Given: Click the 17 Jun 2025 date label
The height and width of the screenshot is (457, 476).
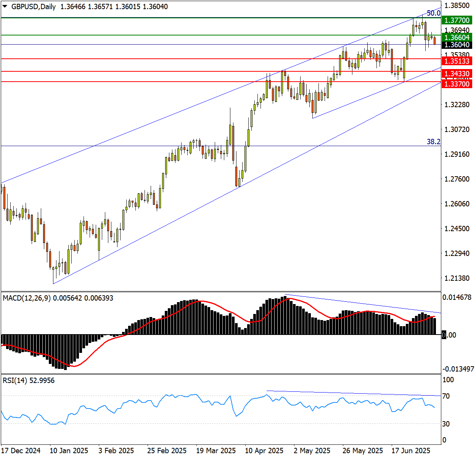Looking at the screenshot, I should [x=411, y=451].
